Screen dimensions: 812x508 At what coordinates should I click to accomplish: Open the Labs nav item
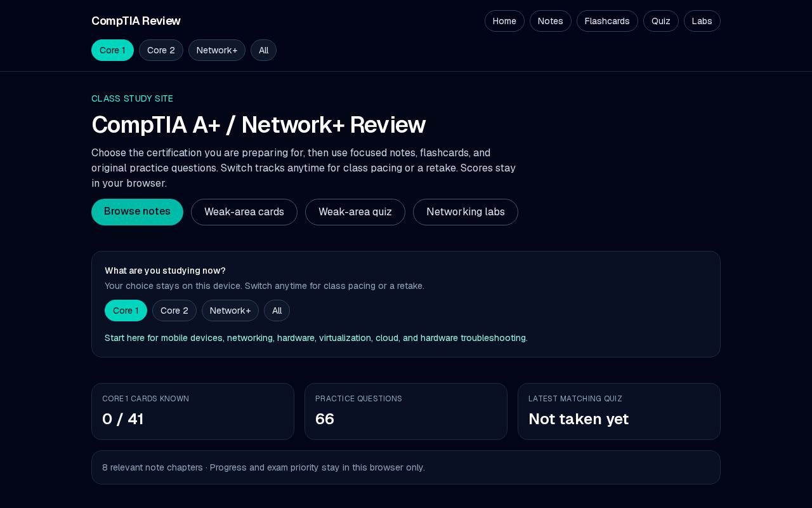(702, 21)
